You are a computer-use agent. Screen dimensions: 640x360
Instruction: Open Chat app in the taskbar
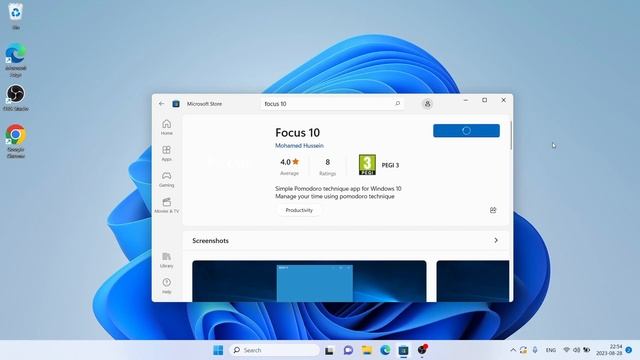[x=348, y=350]
